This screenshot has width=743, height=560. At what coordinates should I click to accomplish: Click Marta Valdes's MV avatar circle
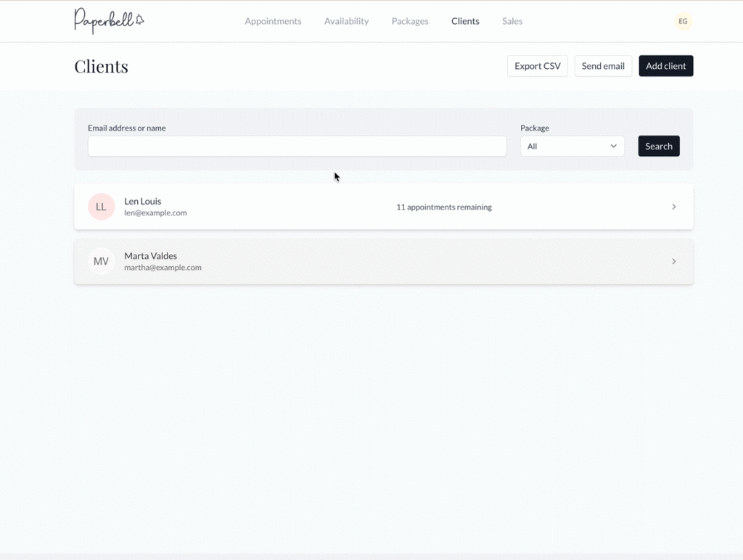point(101,261)
